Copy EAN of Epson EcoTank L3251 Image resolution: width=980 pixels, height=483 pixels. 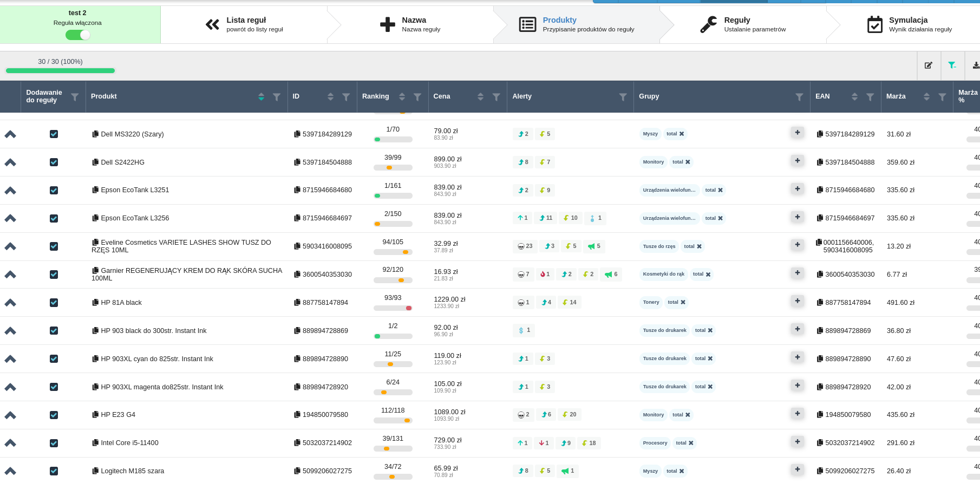[x=820, y=190]
